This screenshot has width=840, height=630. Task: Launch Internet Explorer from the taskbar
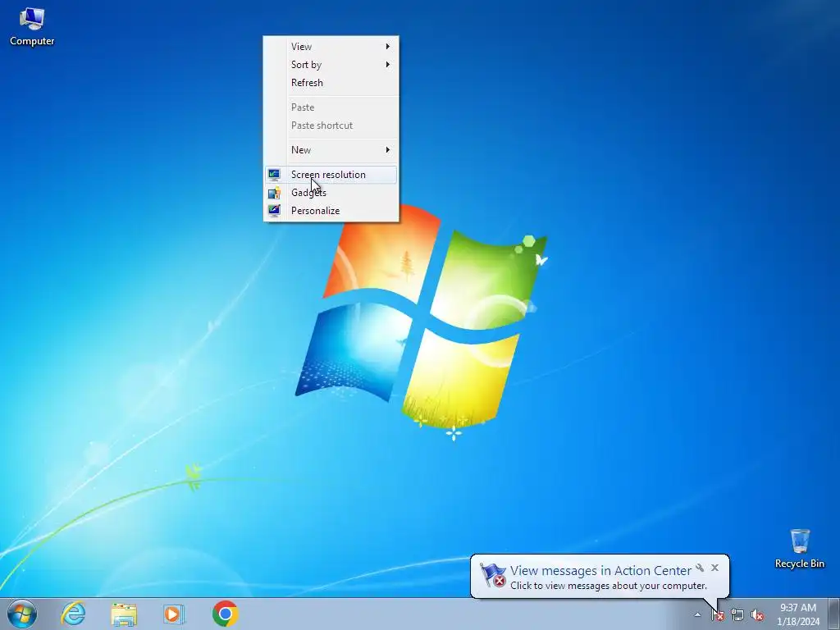[x=73, y=614]
